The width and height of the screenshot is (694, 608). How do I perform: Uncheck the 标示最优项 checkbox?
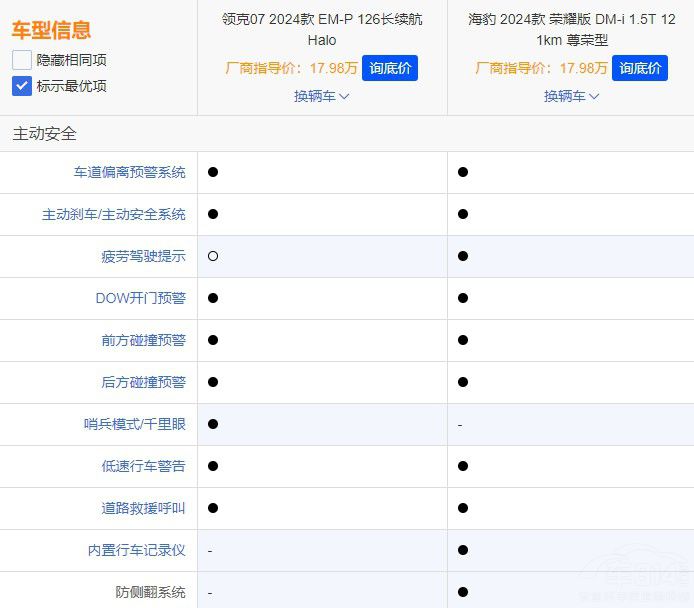[x=22, y=86]
